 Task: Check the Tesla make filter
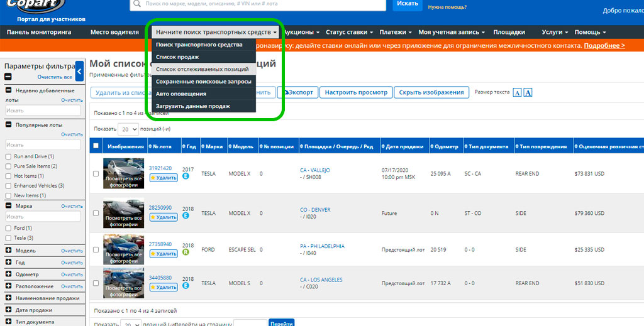(8, 238)
